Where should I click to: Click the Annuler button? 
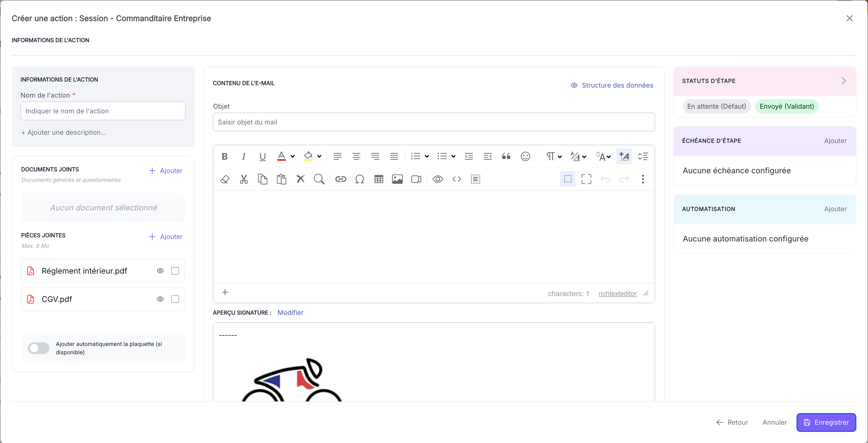pyautogui.click(x=775, y=422)
